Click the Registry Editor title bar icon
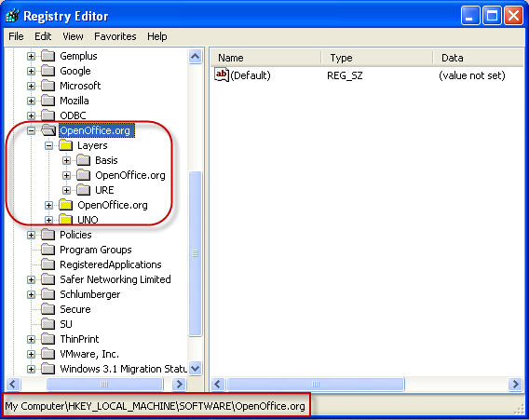 [13, 16]
